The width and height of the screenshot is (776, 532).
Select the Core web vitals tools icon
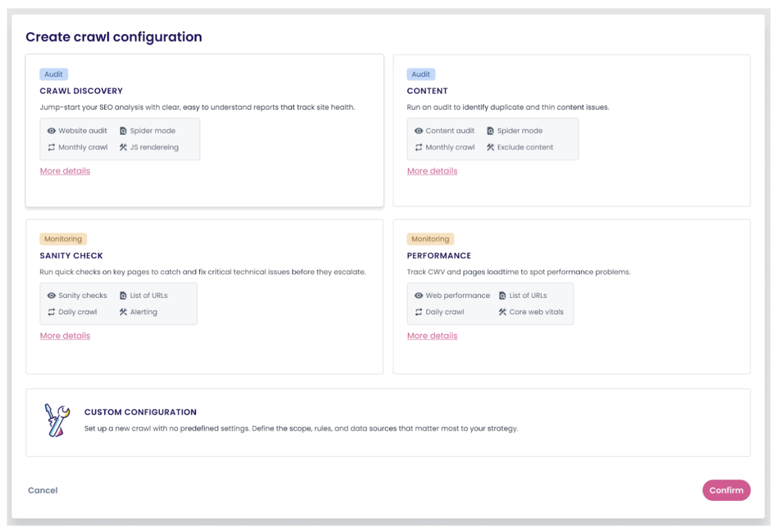click(x=502, y=312)
